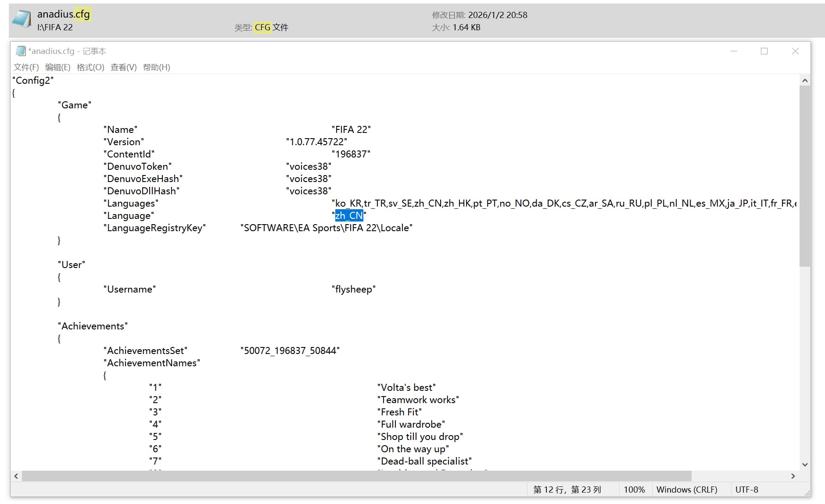Viewport: 825px width, 504px height.
Task: Click the achievement "Full wardrobe"
Action: tap(411, 424)
